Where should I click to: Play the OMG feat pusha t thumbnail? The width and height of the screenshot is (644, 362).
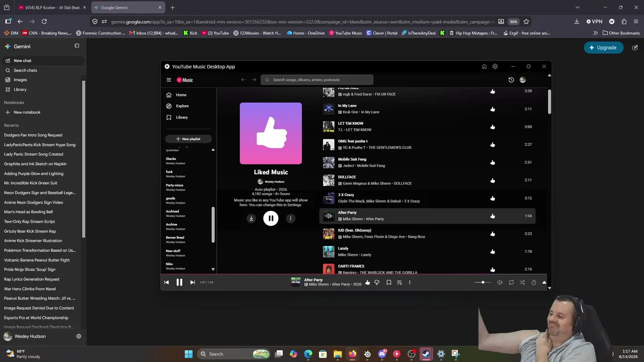coord(329,145)
